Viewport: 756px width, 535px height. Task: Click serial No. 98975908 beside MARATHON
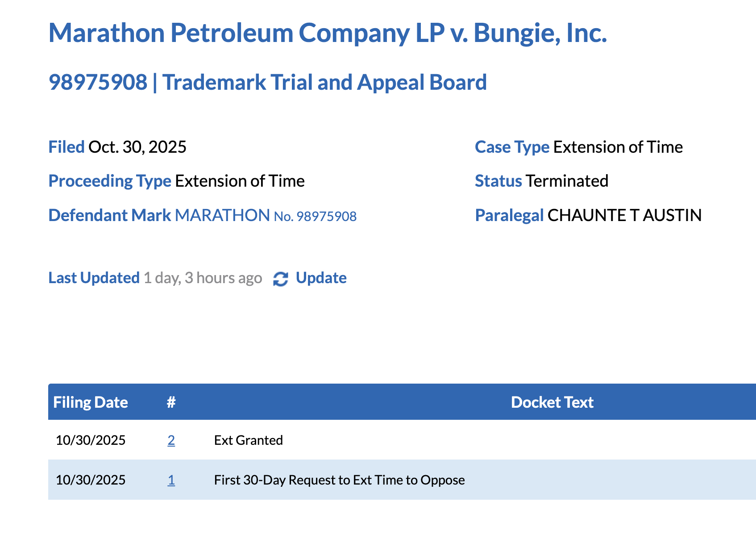[315, 217]
